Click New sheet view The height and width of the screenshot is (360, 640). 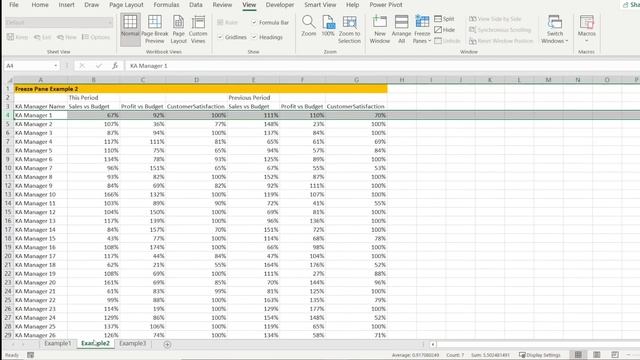[x=67, y=37]
